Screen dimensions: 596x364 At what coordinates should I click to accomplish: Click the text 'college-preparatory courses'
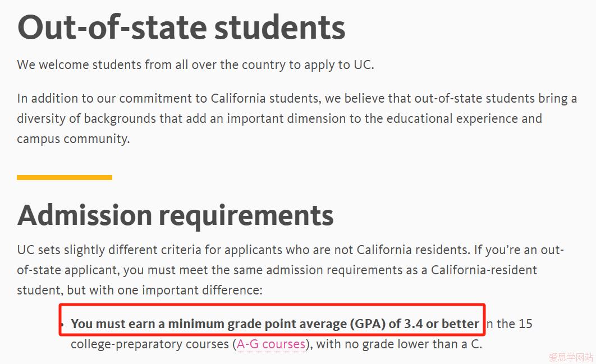pos(150,344)
